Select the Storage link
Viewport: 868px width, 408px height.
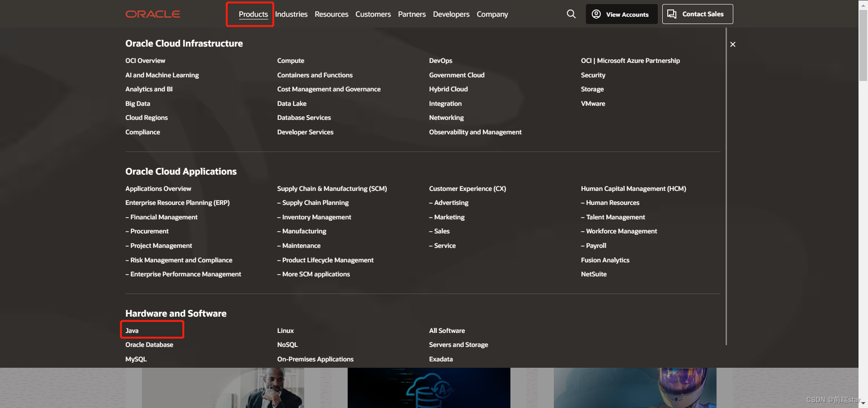(592, 89)
